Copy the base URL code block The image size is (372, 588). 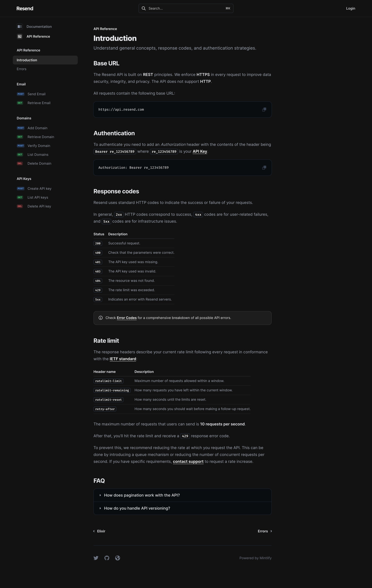tap(264, 110)
